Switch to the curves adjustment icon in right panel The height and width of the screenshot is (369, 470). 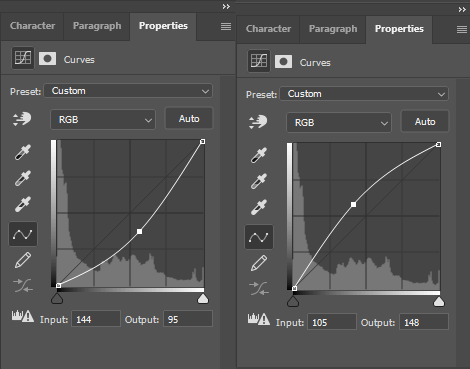click(259, 61)
